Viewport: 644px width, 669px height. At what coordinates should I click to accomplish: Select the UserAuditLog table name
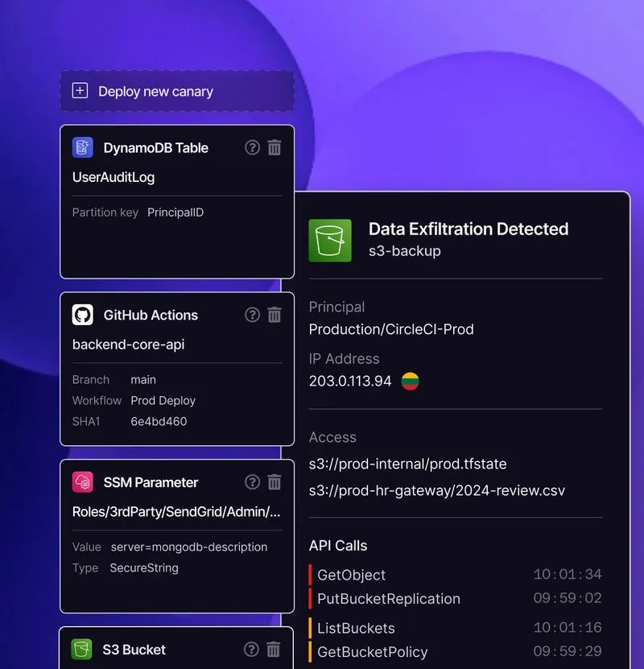114,177
